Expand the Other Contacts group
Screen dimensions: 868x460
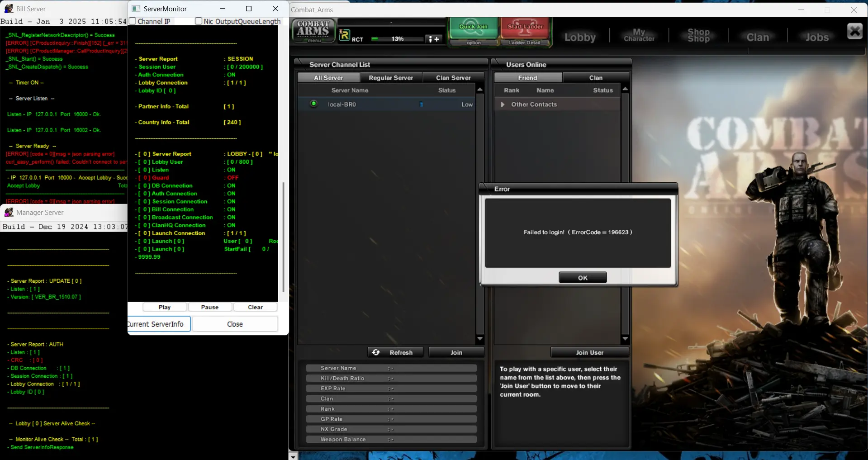click(503, 104)
